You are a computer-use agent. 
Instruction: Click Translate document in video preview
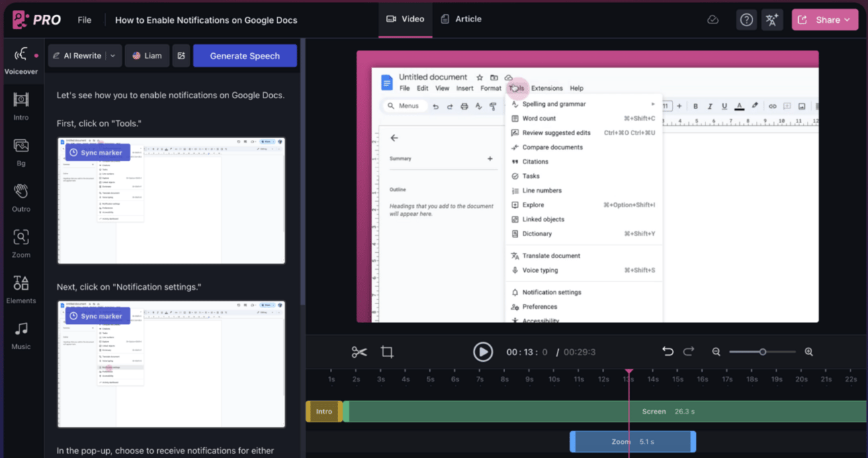point(552,256)
